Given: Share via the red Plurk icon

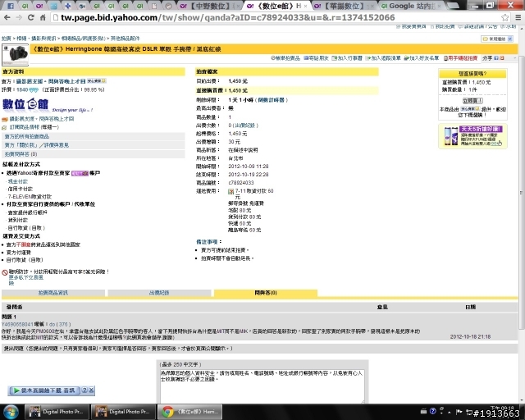Looking at the screenshot, I should click(501, 58).
